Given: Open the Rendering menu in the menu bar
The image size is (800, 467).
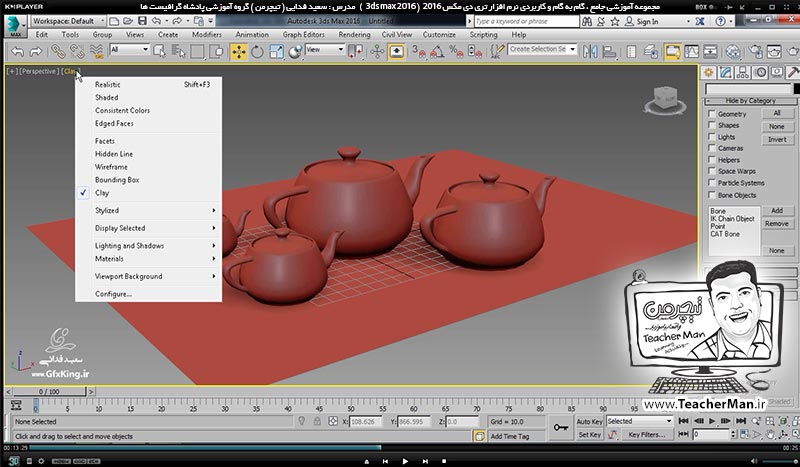Looking at the screenshot, I should tap(354, 35).
